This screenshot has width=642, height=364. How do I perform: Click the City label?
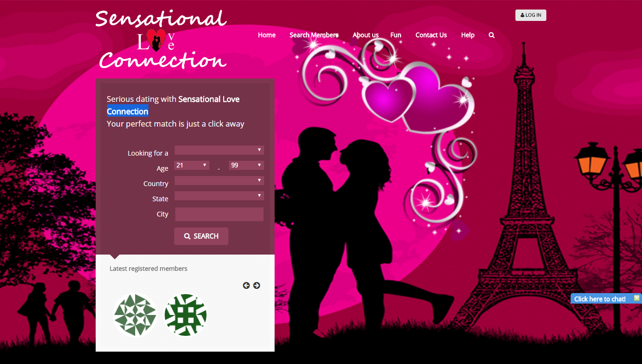[x=162, y=214]
